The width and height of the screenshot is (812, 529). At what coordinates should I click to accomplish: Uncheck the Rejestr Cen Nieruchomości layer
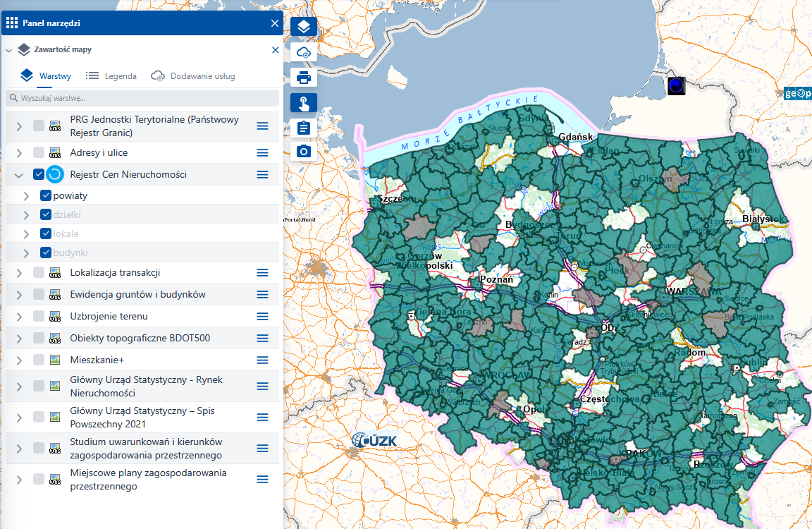pos(39,174)
